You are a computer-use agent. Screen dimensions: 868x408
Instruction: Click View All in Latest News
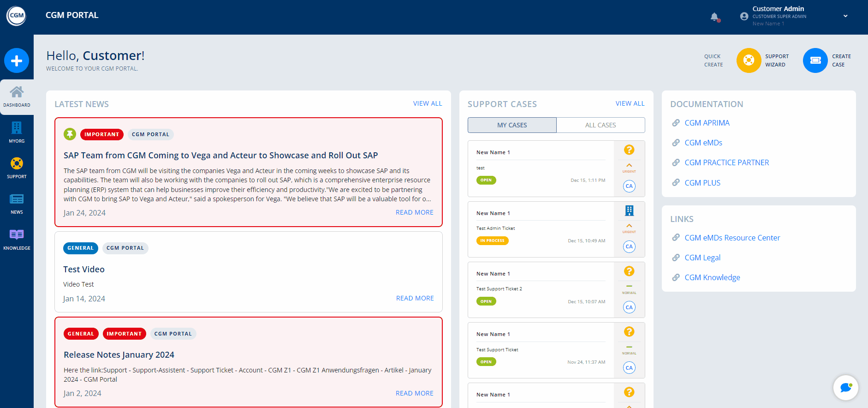tap(427, 103)
